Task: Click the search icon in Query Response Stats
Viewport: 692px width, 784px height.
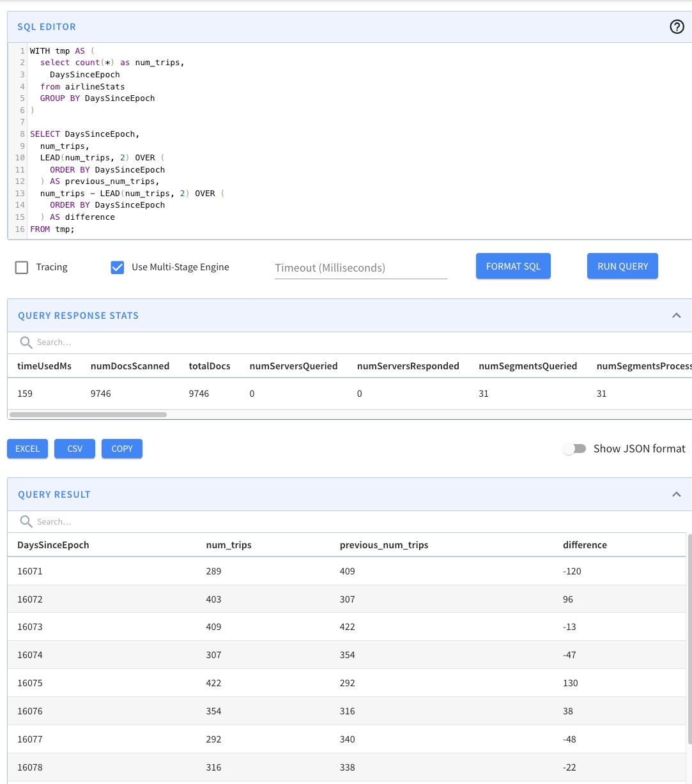Action: coord(26,342)
